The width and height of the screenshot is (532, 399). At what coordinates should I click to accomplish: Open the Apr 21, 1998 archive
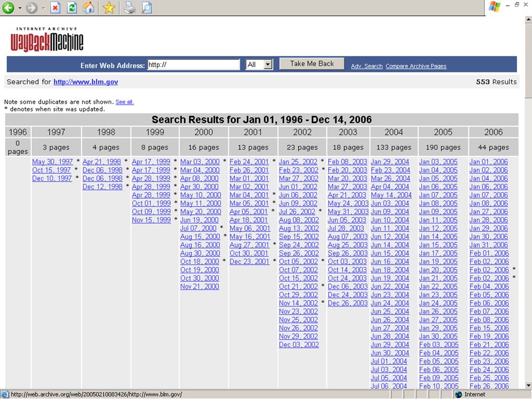click(102, 162)
